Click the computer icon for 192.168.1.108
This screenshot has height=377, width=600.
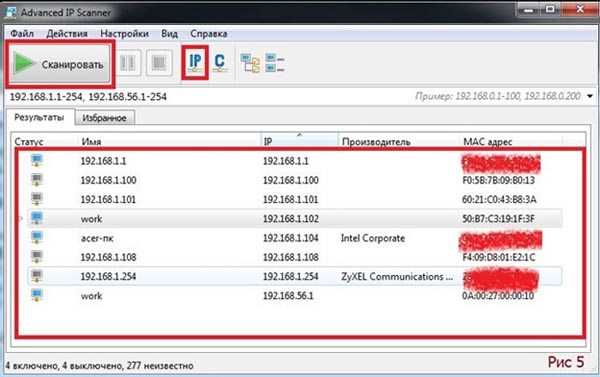coord(37,257)
